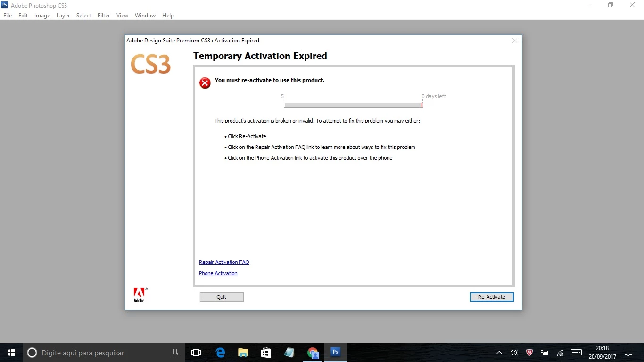Open the blue notepad app in taskbar

289,353
